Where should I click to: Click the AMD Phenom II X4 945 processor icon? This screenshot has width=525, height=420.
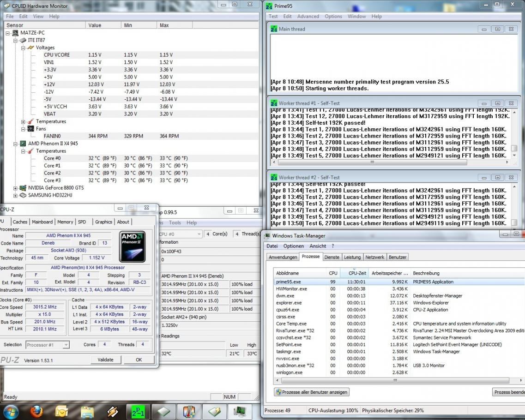pos(23,144)
